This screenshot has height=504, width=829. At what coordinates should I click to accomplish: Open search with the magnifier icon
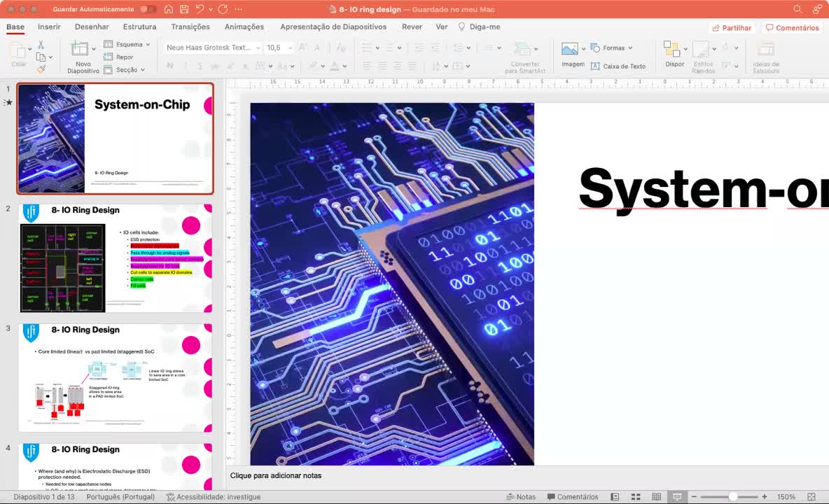tap(797, 10)
